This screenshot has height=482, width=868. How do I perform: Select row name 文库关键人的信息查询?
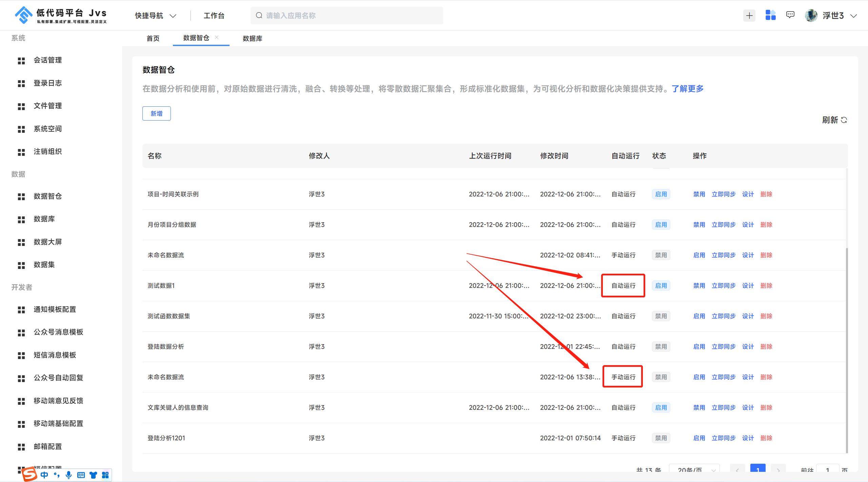point(178,407)
